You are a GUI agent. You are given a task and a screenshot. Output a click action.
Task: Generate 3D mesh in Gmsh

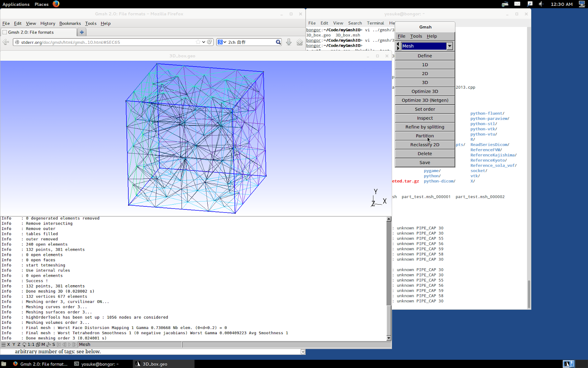pos(425,82)
